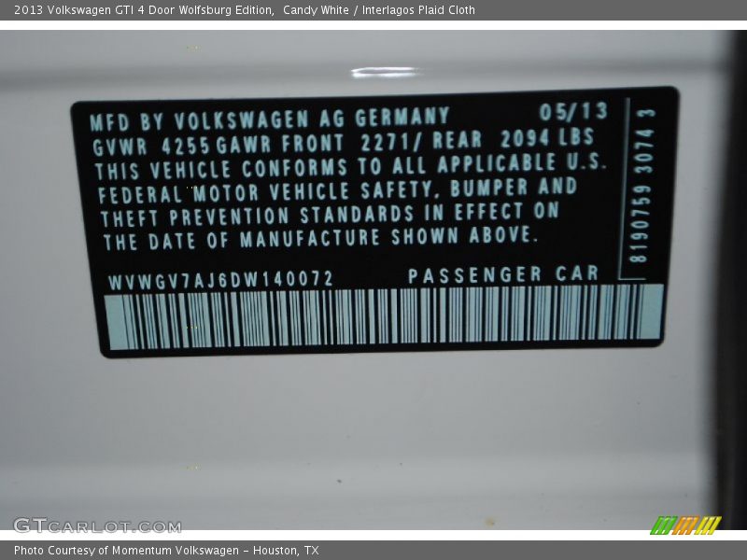The width and height of the screenshot is (747, 560).
Task: Click the VIN text WVWGV7AJ6DW140072
Action: [x=220, y=281]
